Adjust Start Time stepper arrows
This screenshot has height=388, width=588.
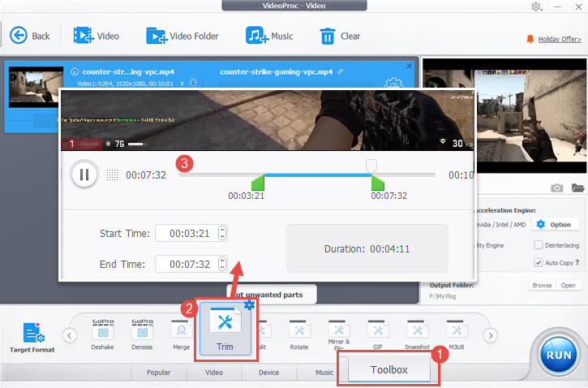[222, 234]
